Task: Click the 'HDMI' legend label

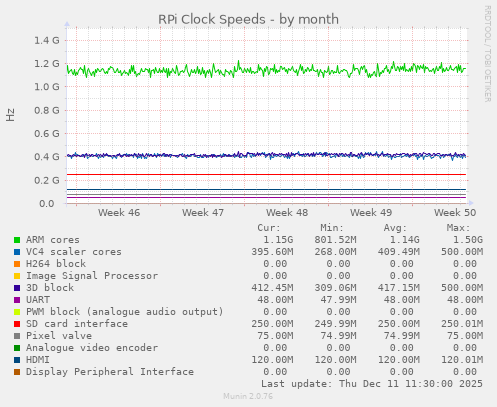Action: point(38,360)
